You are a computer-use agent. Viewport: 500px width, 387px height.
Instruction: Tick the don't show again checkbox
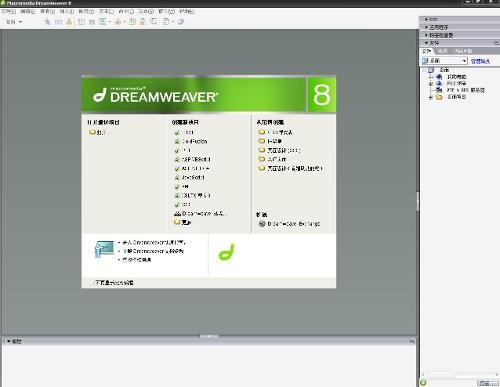tap(91, 283)
